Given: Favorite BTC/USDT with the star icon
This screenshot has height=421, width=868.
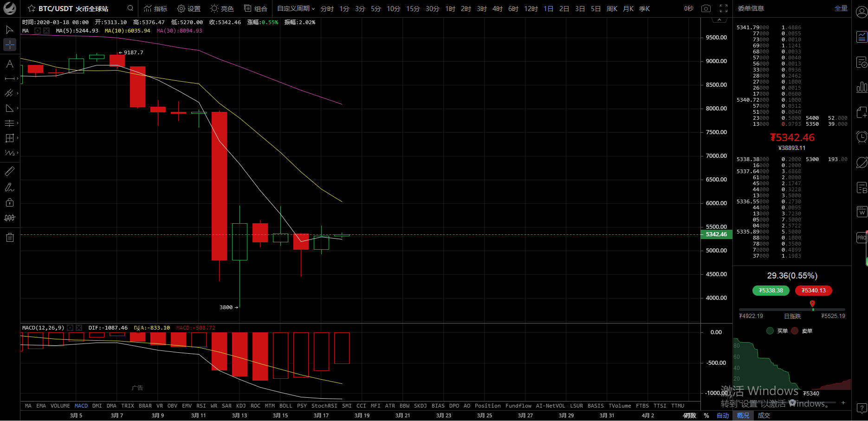Looking at the screenshot, I should pos(32,8).
